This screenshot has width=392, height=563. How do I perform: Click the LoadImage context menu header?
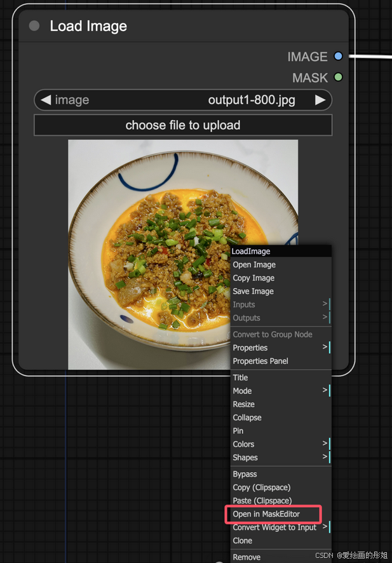tap(280, 251)
